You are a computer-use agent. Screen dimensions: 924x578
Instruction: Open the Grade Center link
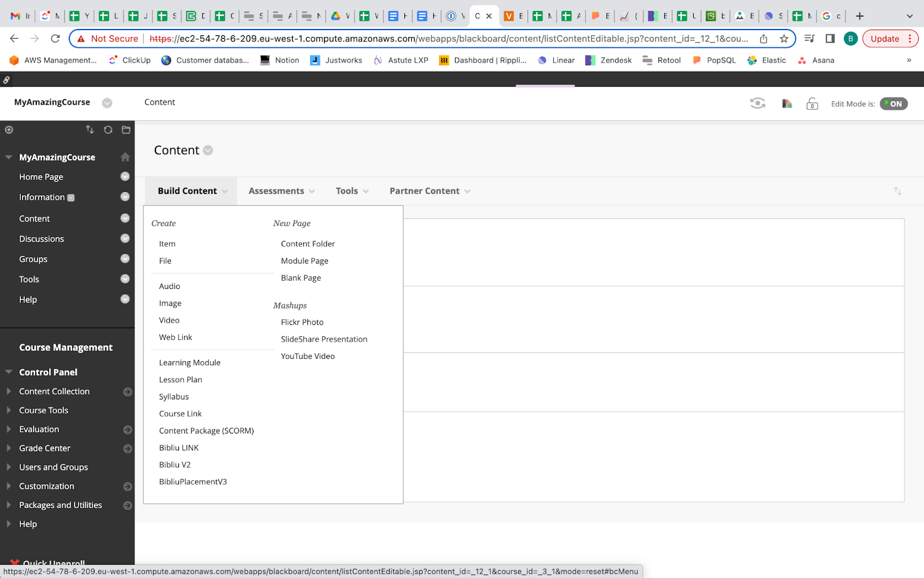(x=44, y=449)
